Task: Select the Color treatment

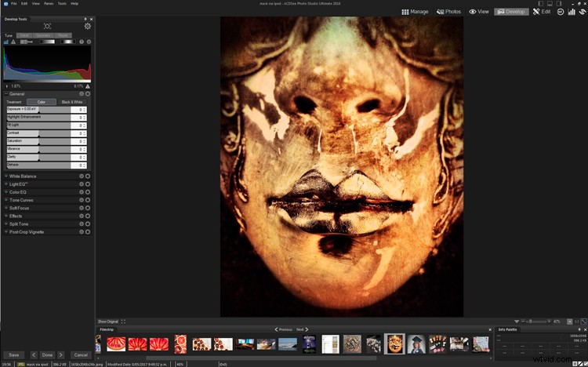Action: [42, 102]
